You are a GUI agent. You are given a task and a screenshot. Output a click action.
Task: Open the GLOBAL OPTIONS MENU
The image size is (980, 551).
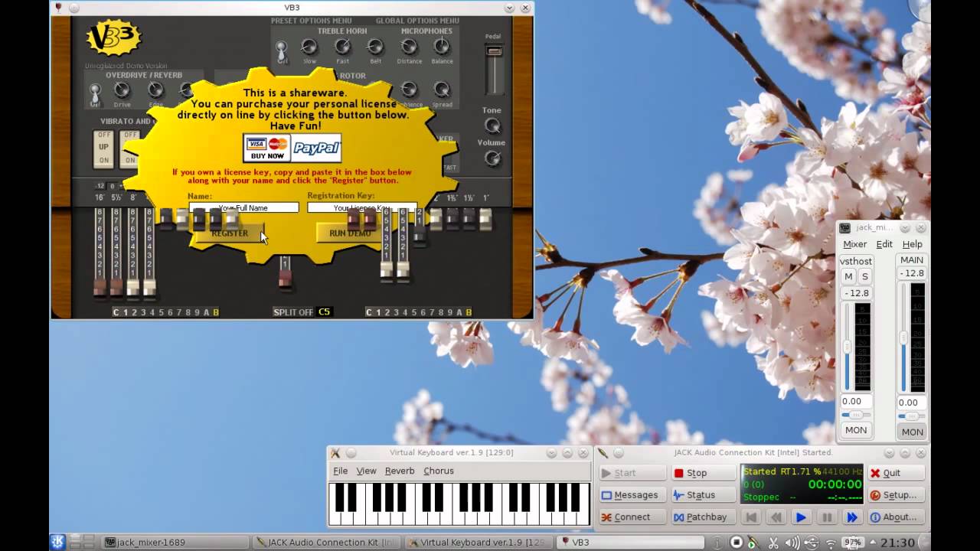417,21
